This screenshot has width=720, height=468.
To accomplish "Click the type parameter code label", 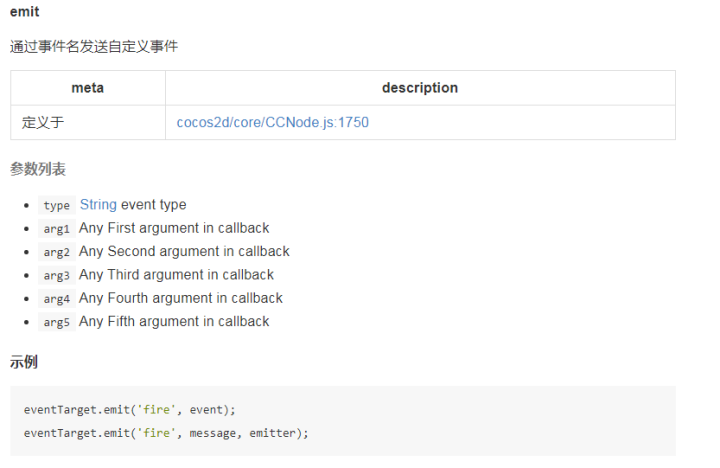I will click(x=57, y=205).
